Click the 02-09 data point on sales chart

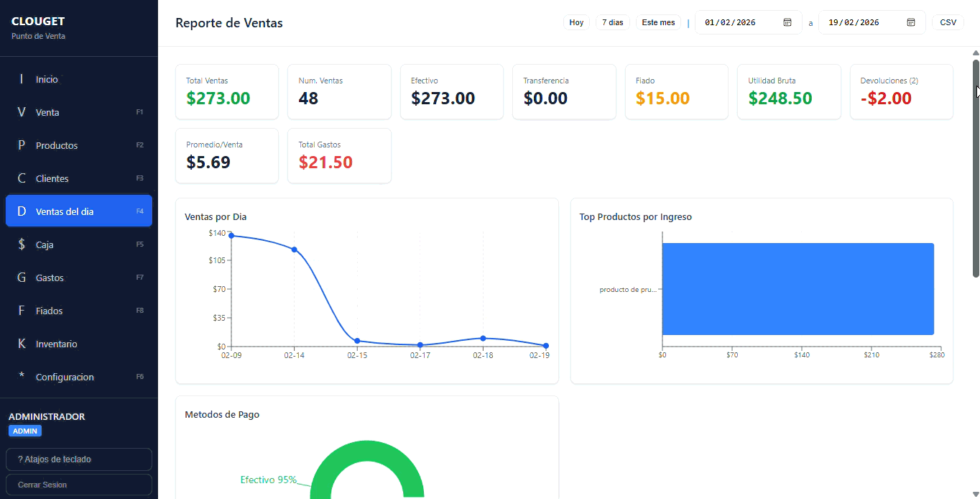231,235
